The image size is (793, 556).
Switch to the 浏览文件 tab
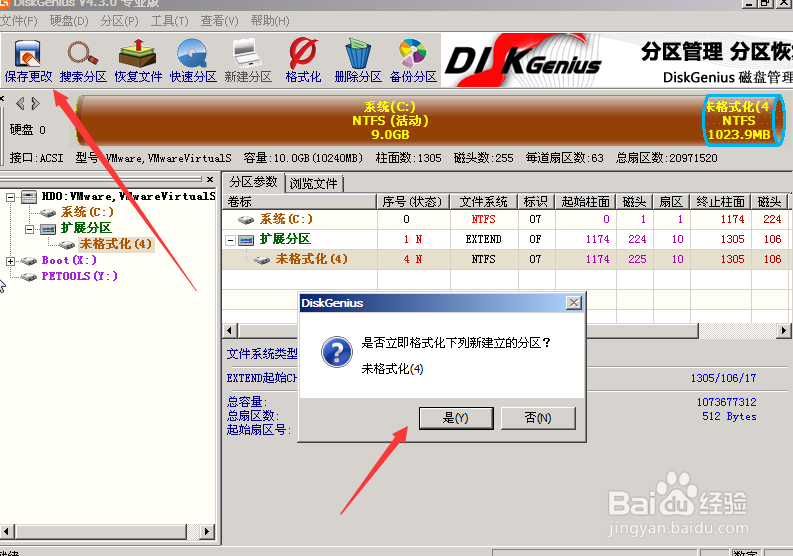314,184
